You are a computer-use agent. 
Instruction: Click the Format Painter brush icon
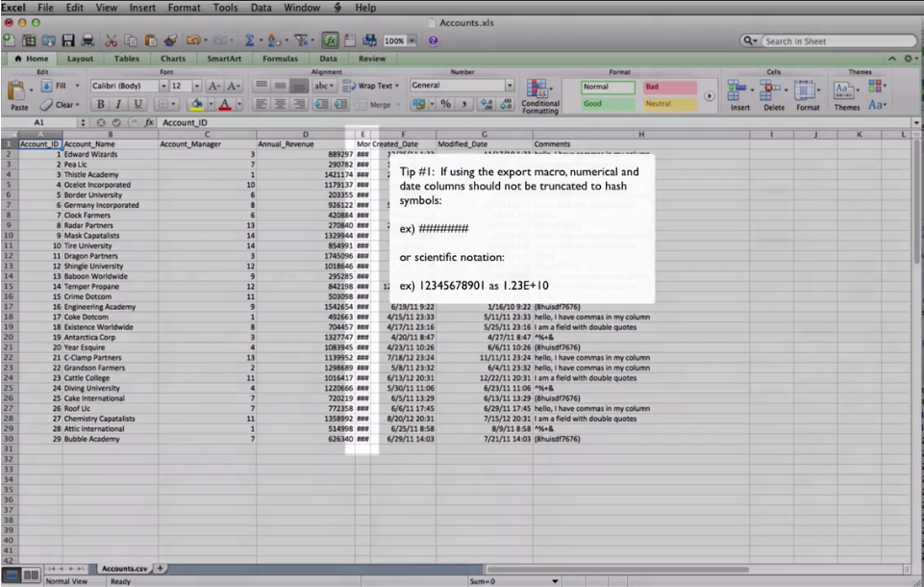click(171, 40)
